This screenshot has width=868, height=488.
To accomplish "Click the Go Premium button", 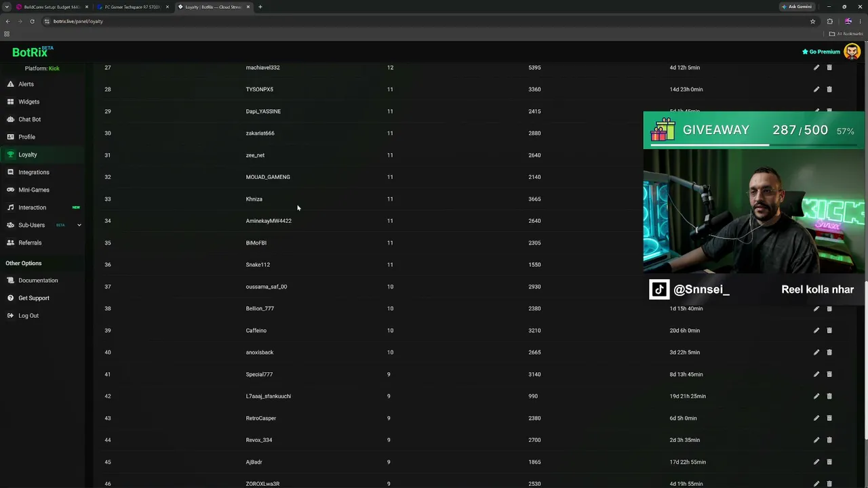I will pyautogui.click(x=821, y=52).
